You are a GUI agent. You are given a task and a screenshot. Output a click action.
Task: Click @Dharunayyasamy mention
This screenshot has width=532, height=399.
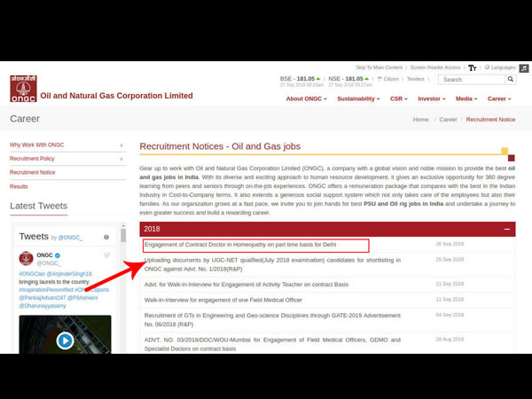[43, 306]
